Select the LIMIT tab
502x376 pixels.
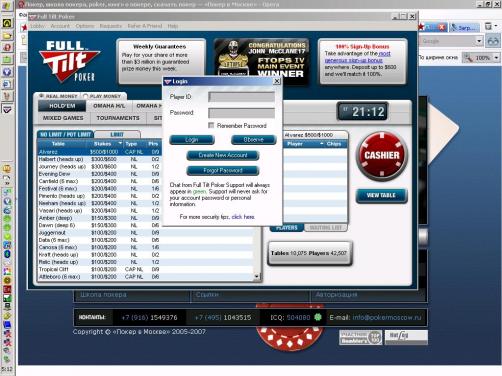pos(117,134)
